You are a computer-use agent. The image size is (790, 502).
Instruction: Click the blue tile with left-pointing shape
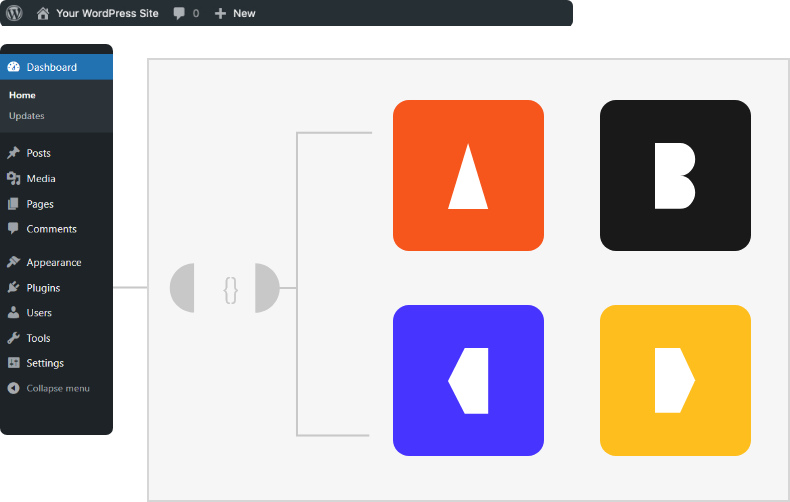pyautogui.click(x=468, y=381)
